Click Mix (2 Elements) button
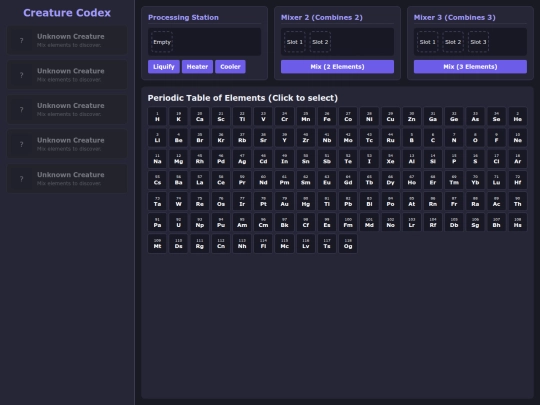This screenshot has width=540, height=405. point(338,66)
